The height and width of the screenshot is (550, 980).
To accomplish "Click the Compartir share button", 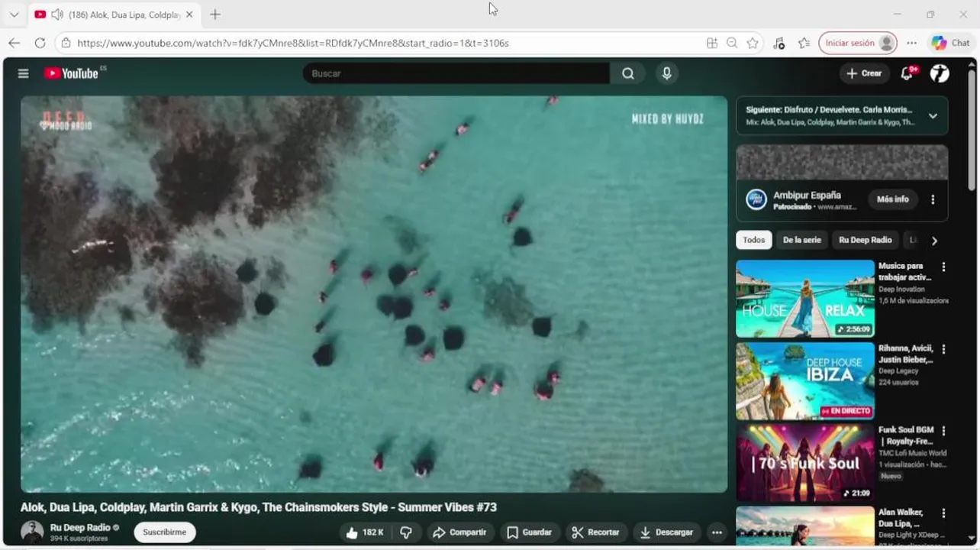I will (x=459, y=532).
